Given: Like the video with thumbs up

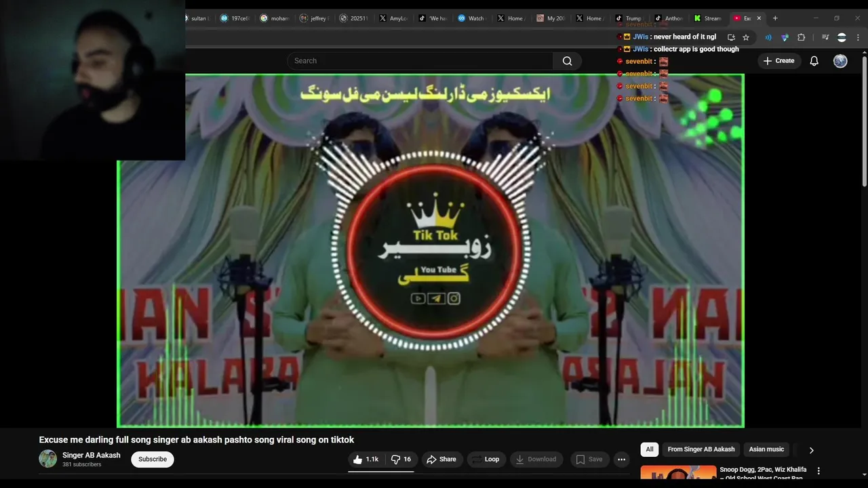Looking at the screenshot, I should coord(366,460).
